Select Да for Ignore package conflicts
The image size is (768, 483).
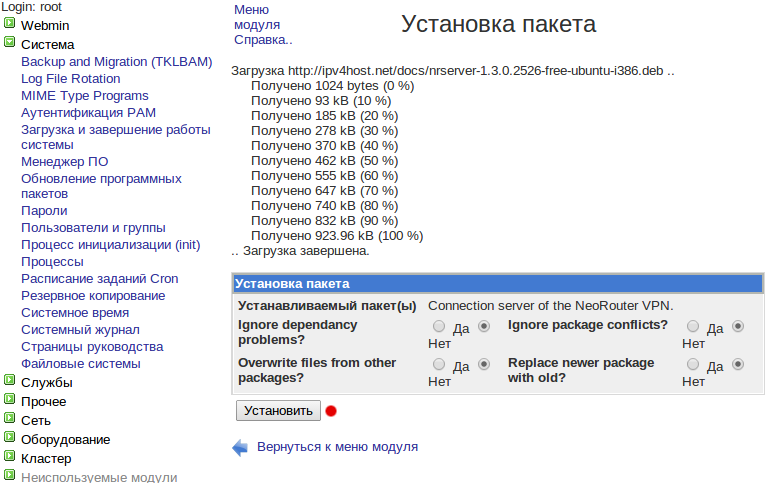coord(693,326)
